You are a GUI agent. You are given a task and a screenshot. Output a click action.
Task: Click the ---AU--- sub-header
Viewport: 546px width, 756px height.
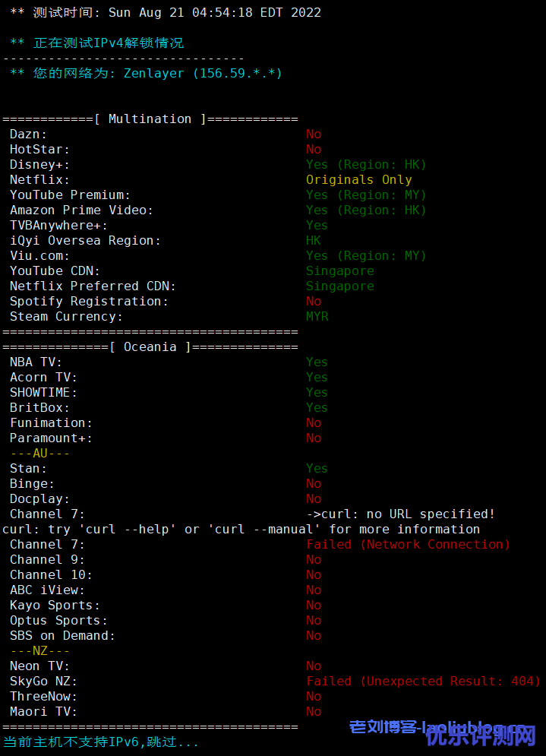tap(39, 453)
